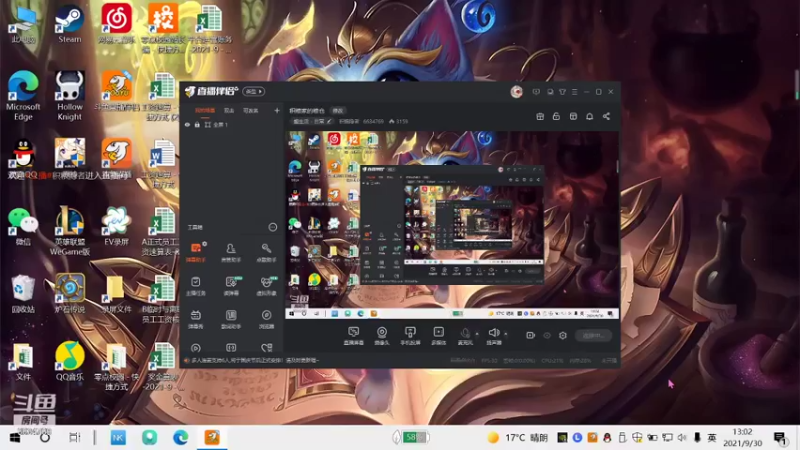Image resolution: width=800 pixels, height=450 pixels.
Task: Open Microsoft Edge desktop shortcut
Action: point(23,96)
